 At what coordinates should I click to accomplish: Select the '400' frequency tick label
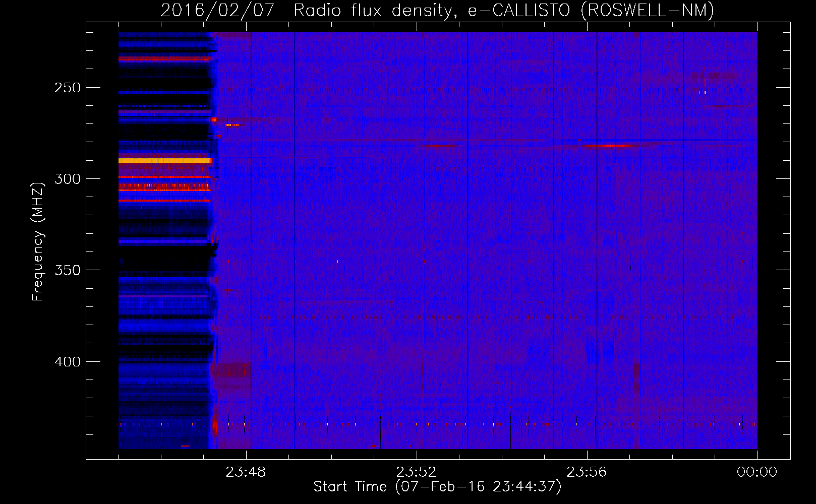coord(68,362)
